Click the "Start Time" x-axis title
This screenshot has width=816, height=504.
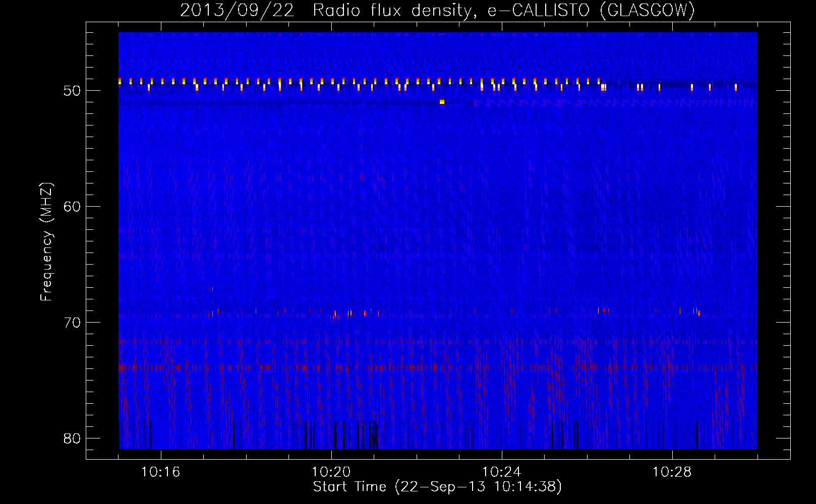(x=349, y=487)
